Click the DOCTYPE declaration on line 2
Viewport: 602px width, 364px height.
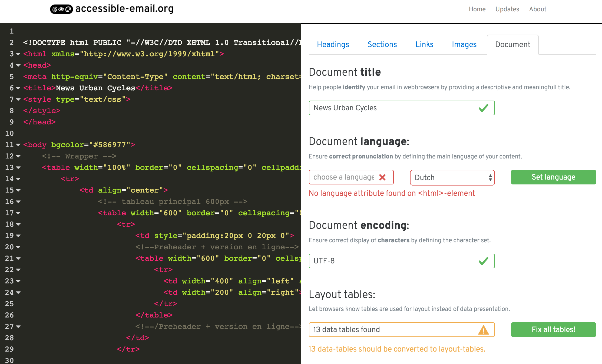tap(162, 43)
